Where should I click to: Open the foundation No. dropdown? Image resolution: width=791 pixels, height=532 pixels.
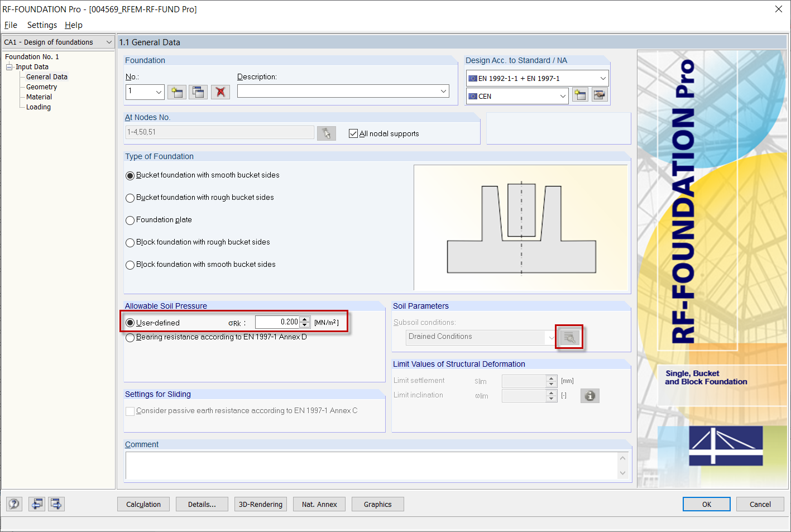pyautogui.click(x=159, y=92)
